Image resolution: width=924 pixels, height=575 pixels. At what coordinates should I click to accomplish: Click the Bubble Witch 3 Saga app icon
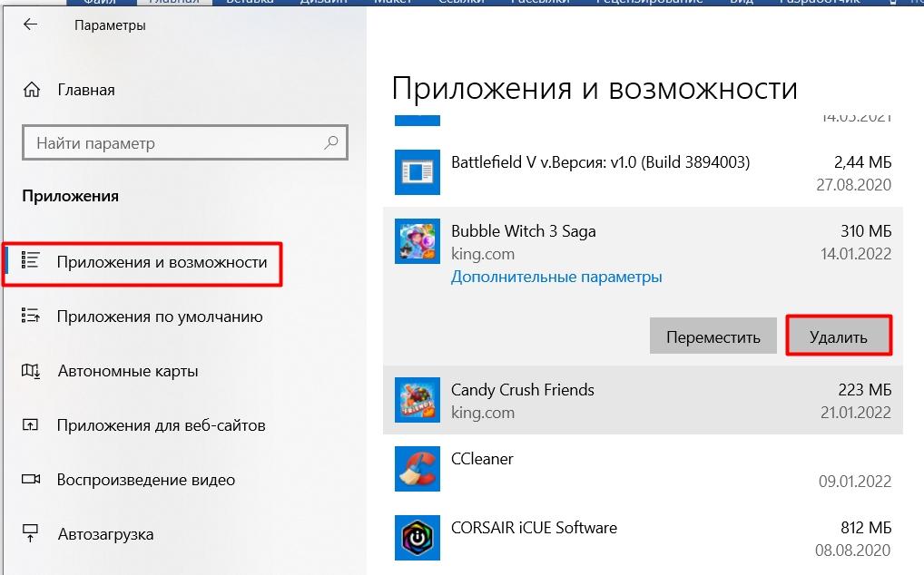(x=418, y=240)
